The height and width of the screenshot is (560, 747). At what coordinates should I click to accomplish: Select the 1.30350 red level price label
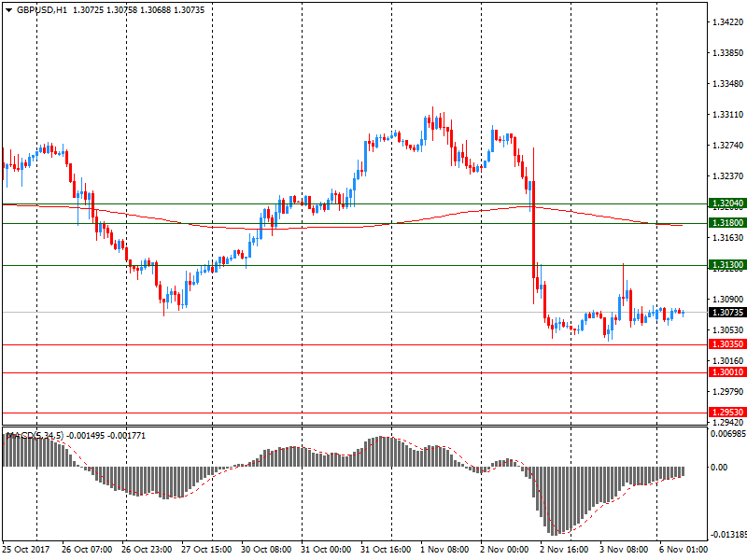point(727,343)
